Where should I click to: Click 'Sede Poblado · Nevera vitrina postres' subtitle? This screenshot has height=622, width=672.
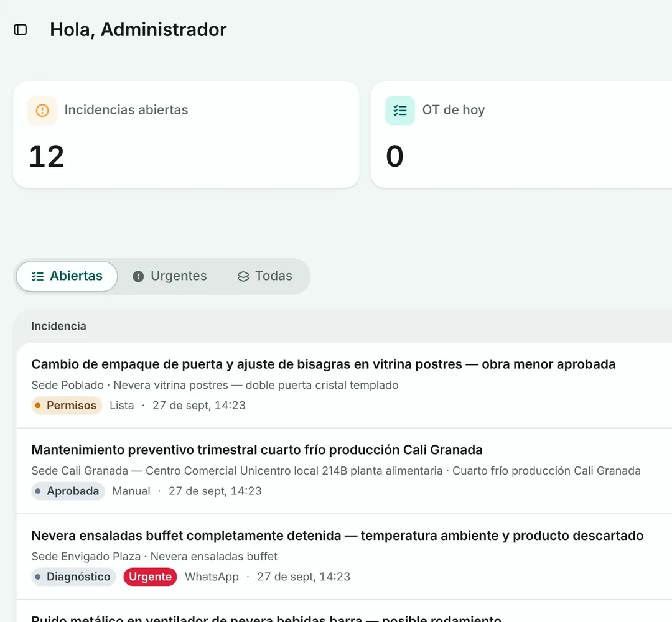coord(215,385)
